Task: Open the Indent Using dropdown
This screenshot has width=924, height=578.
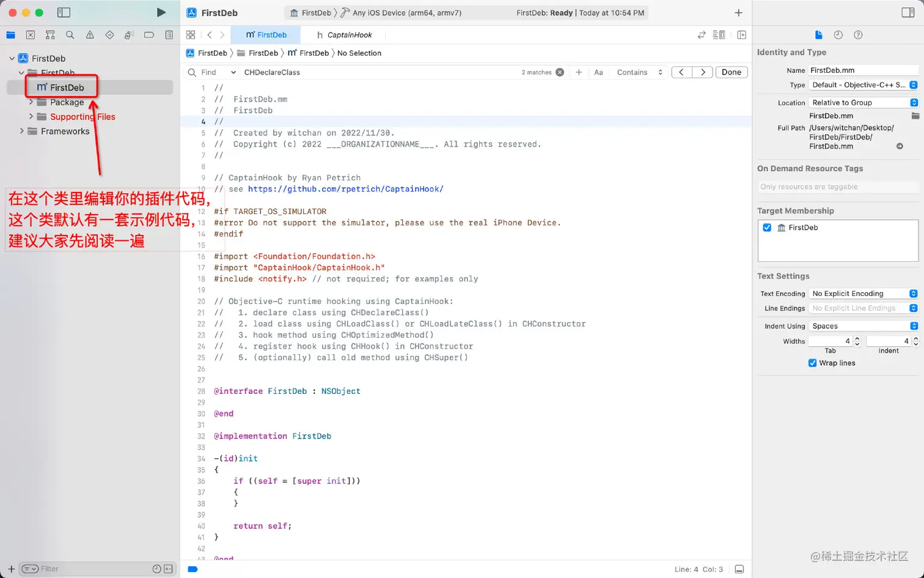Action: pyautogui.click(x=863, y=326)
